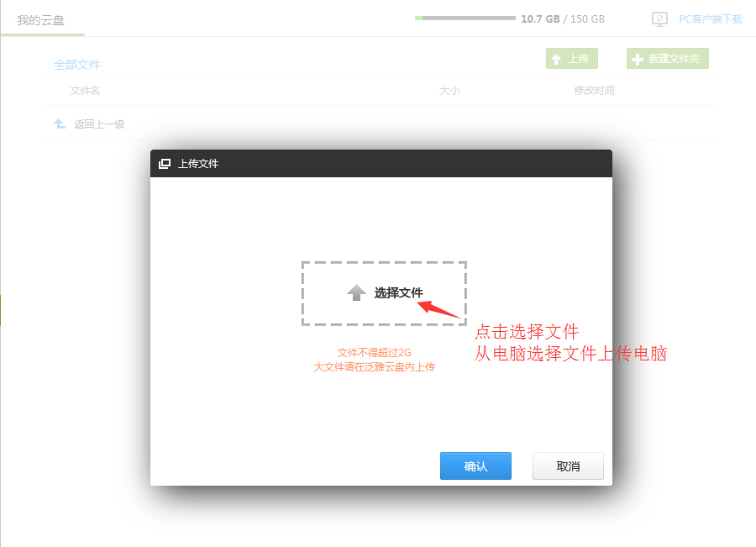Screen dimensions: 756x547
Task: Click the 全部文件 breadcrumb link
Action: (x=77, y=65)
